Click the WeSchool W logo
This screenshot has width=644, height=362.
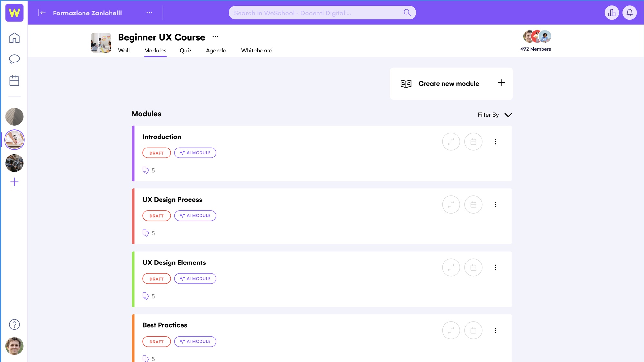(14, 13)
